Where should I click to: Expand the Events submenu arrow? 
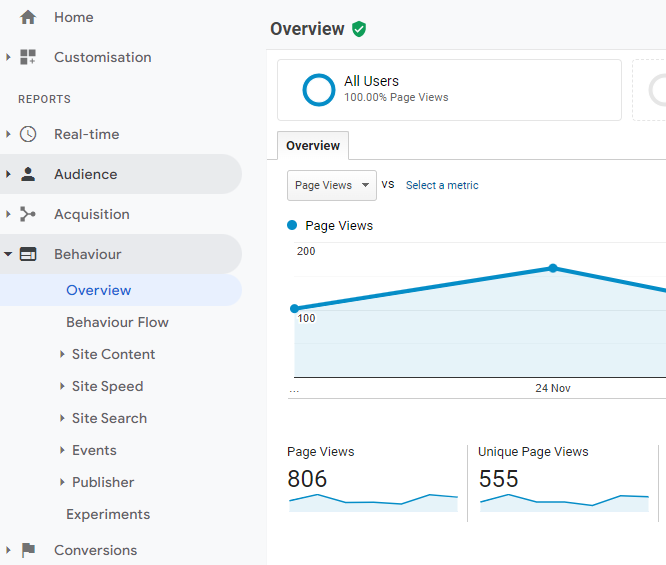click(x=62, y=450)
